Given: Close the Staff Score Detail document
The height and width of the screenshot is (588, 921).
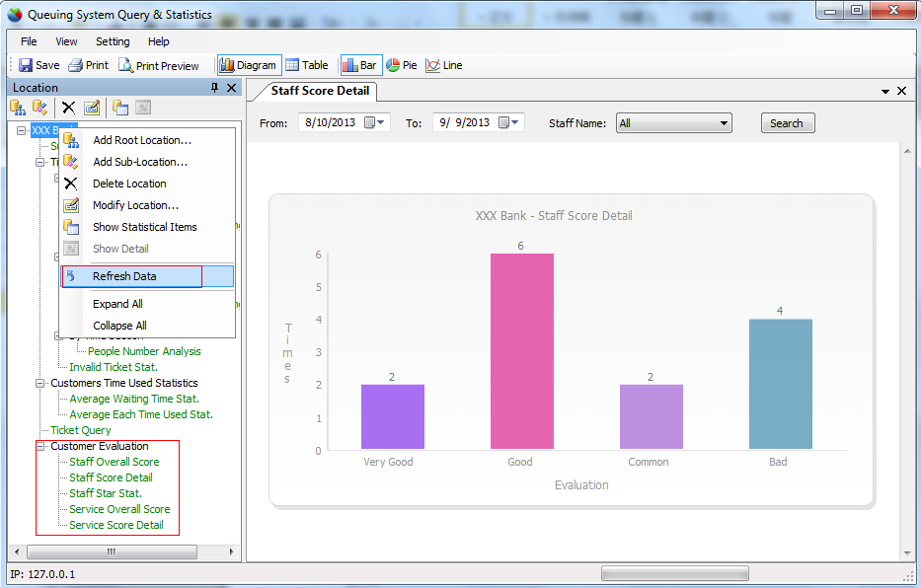Looking at the screenshot, I should click(901, 91).
